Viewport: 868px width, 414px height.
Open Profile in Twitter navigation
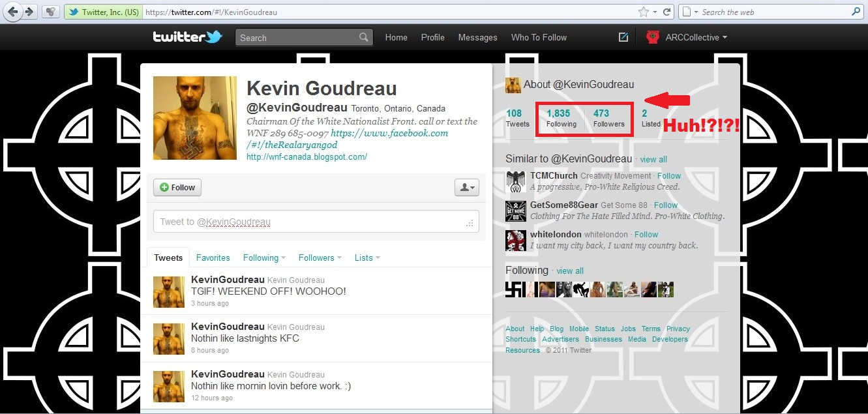click(432, 37)
